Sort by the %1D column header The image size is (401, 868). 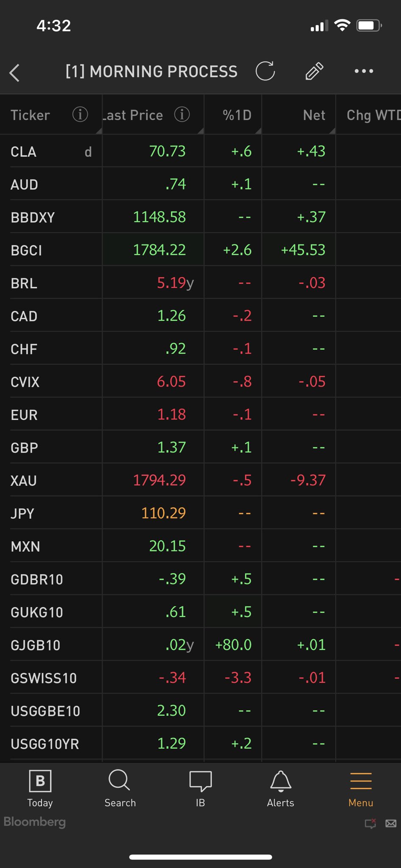coord(237,115)
